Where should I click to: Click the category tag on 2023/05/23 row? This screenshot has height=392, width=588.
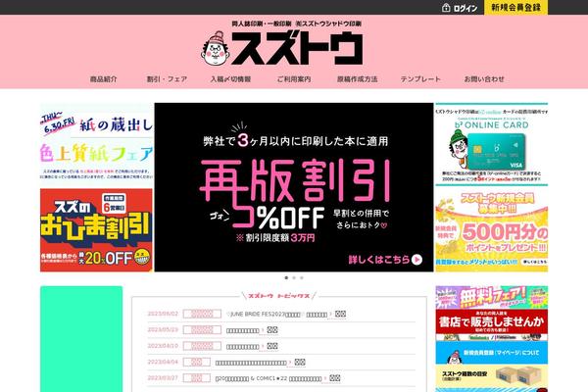[x=202, y=330]
